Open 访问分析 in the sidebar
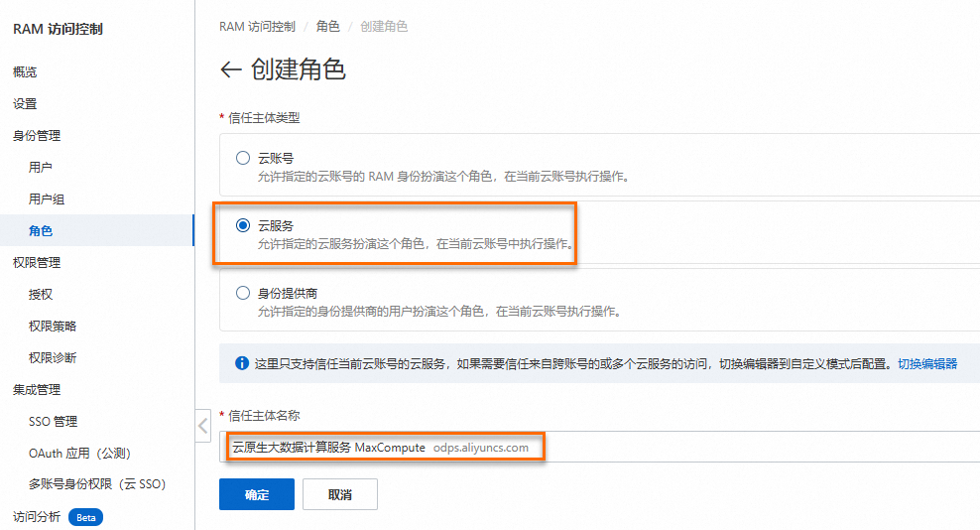The height and width of the screenshot is (530, 980). [37, 517]
